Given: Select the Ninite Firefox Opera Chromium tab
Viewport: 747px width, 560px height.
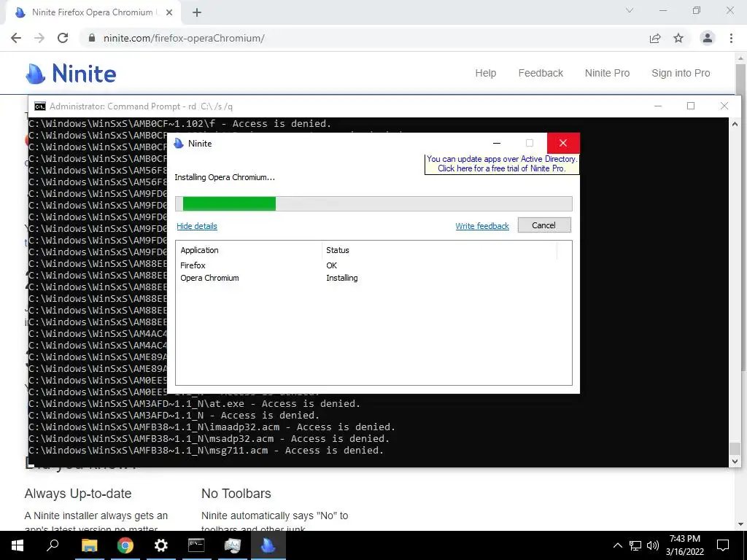Looking at the screenshot, I should 91,12.
